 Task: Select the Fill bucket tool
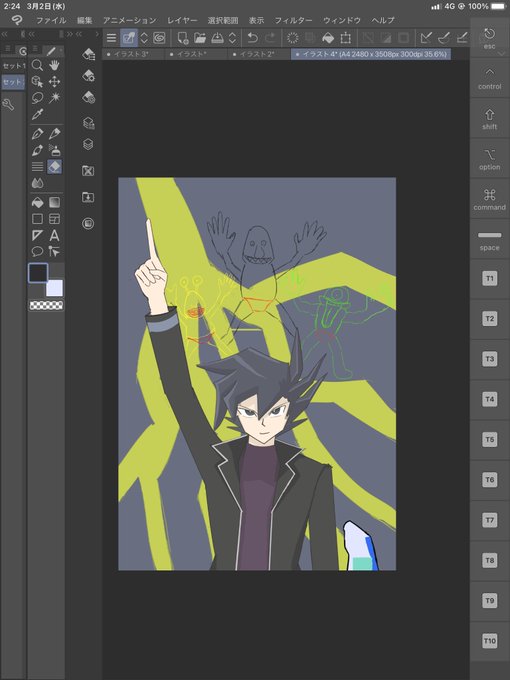[x=37, y=202]
